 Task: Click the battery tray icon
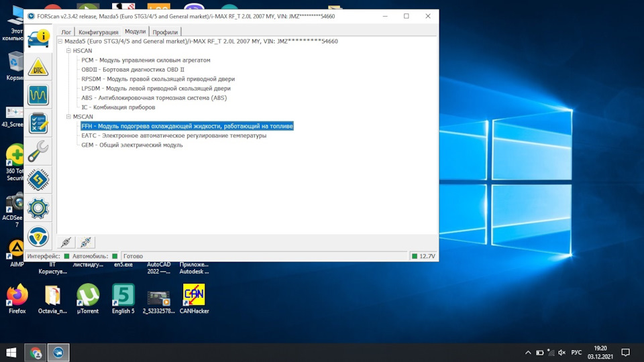(x=539, y=353)
